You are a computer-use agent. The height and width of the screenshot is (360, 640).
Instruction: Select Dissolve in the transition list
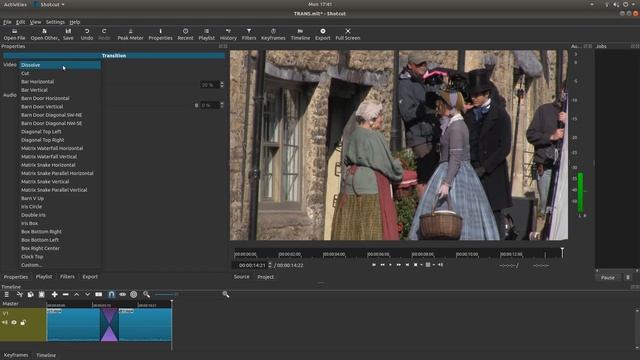[x=60, y=65]
